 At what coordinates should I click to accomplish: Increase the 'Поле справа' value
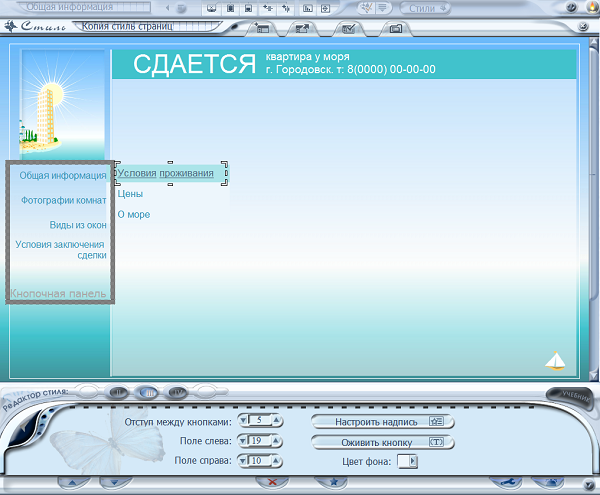[x=277, y=460]
